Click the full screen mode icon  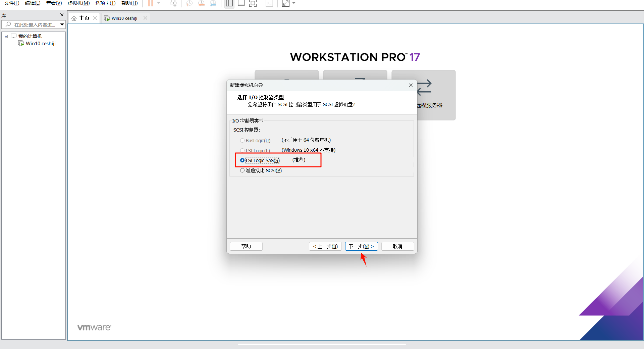point(253,3)
